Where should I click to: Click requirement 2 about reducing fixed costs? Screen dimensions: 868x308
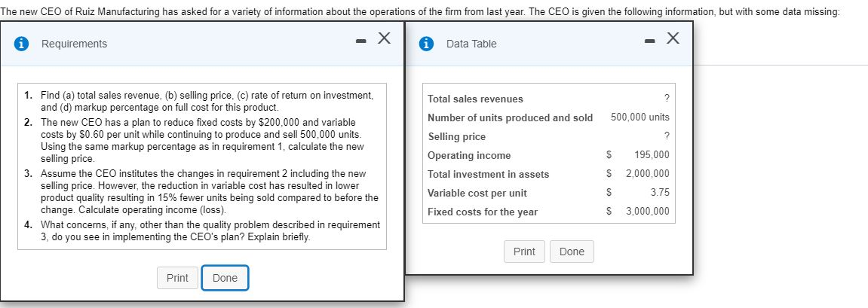click(201, 140)
